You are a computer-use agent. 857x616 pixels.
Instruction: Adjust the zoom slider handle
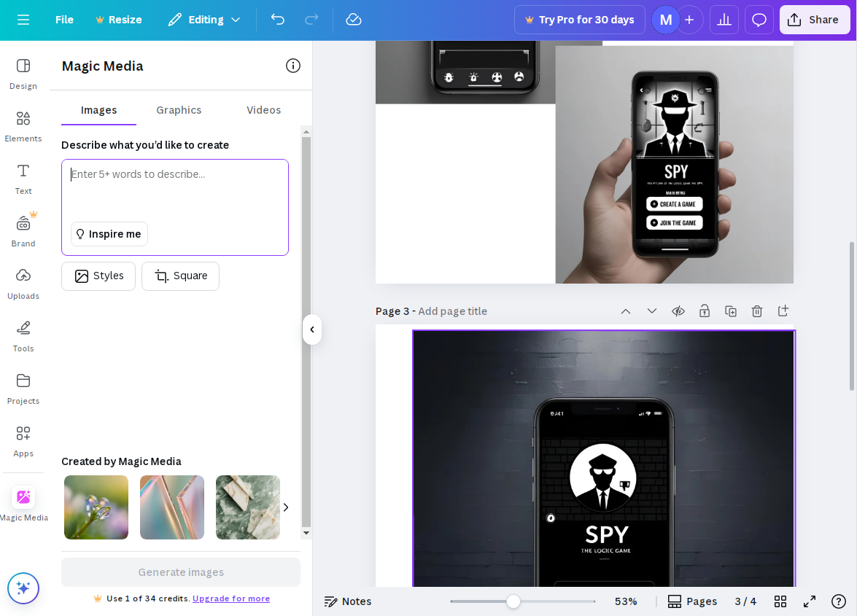click(x=513, y=601)
